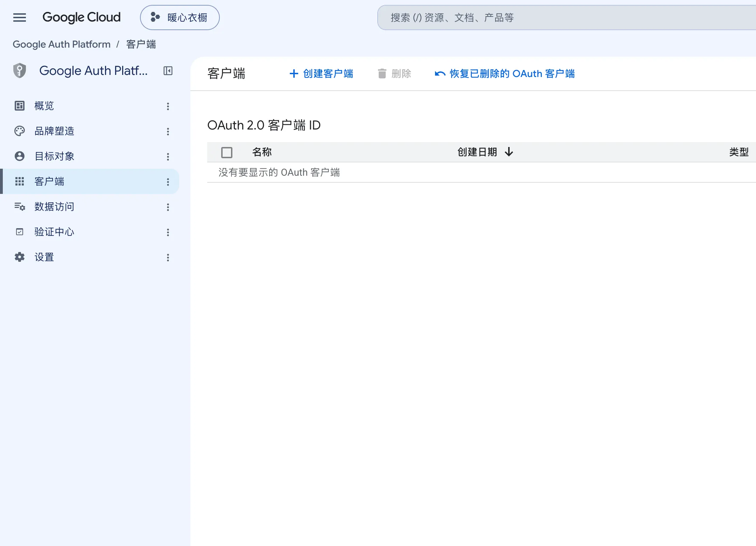Open more options for 客户端
This screenshot has width=756, height=546.
[168, 182]
